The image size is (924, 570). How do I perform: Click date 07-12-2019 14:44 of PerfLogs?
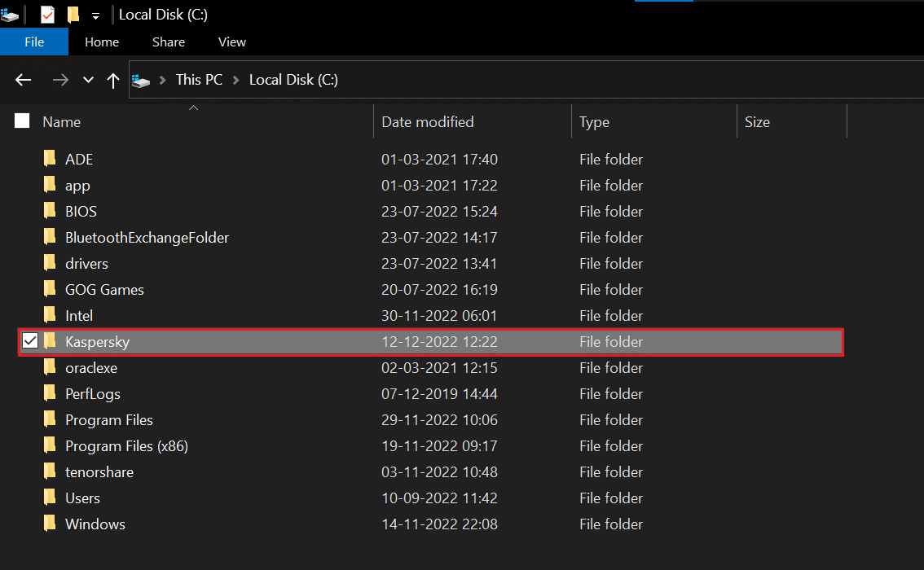[440, 394]
